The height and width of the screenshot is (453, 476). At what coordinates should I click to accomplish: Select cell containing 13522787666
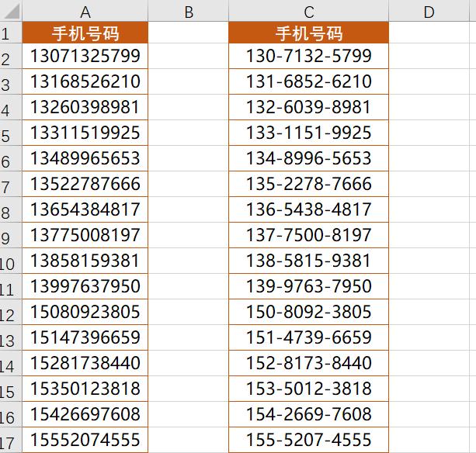pos(85,184)
